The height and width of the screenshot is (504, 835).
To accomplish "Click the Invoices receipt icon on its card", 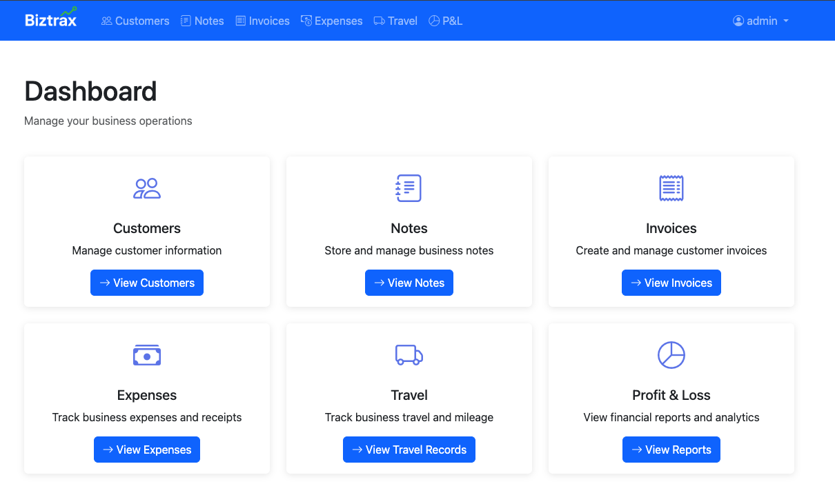I will 671,188.
